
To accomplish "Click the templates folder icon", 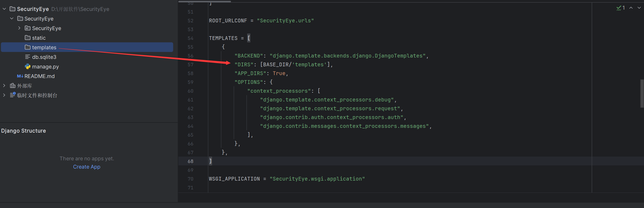I will (x=28, y=47).
